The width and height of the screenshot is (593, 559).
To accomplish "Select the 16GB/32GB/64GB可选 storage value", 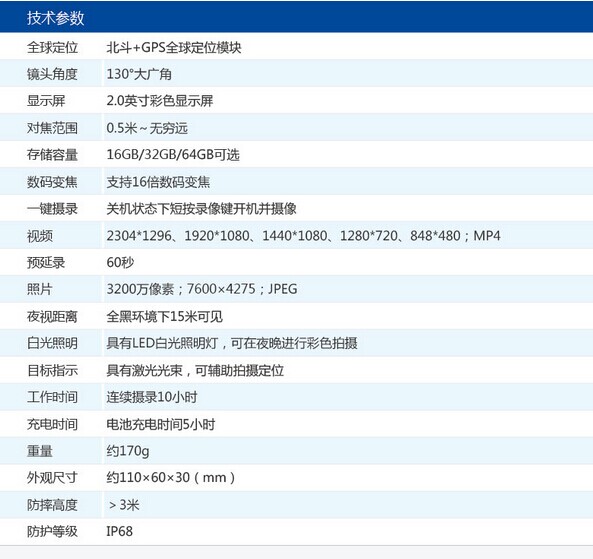I will (x=173, y=155).
